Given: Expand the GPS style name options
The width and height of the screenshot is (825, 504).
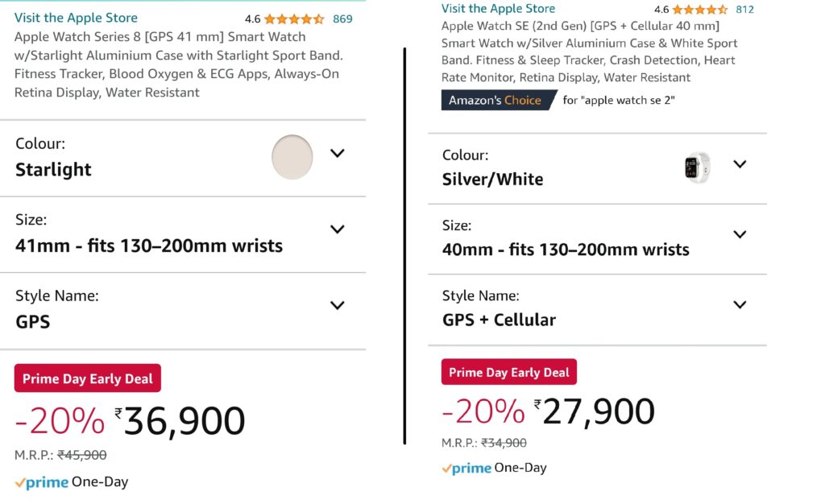Looking at the screenshot, I should pos(338,304).
